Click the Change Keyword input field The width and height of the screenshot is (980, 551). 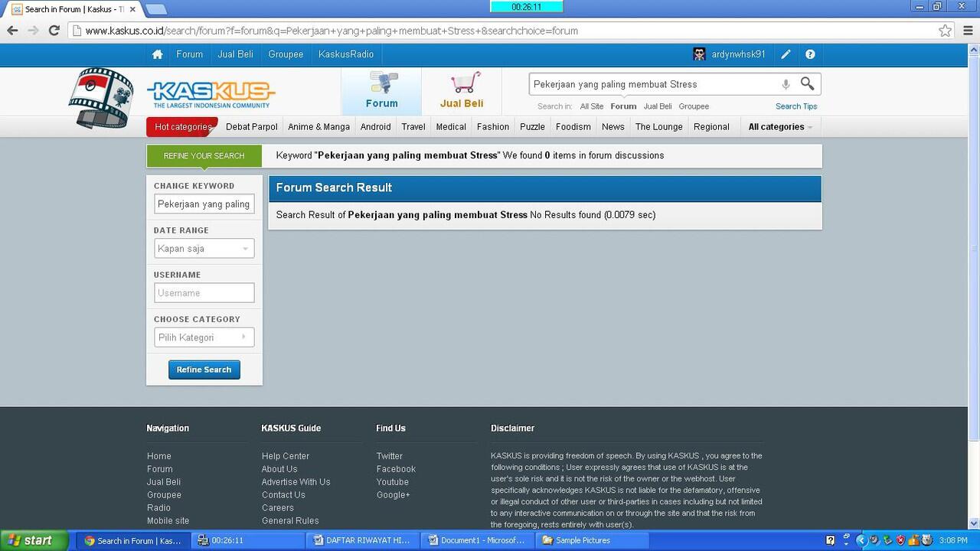tap(204, 204)
